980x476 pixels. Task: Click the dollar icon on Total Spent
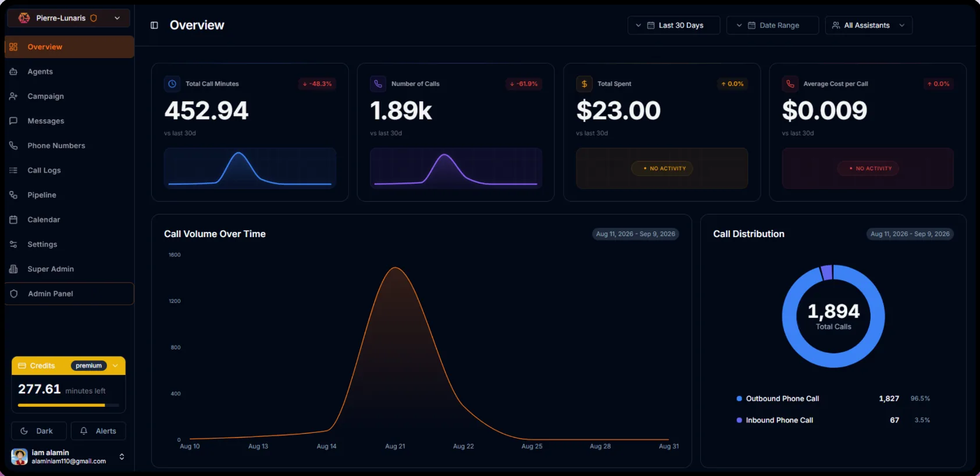click(x=585, y=84)
